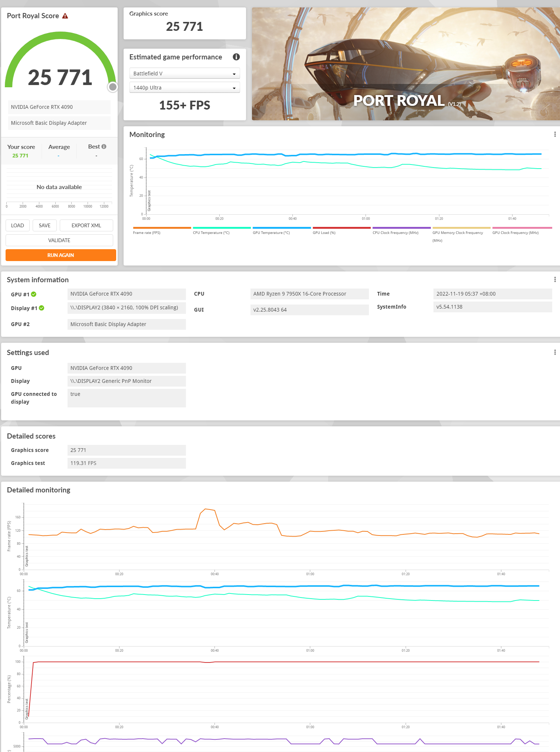Toggle the GPU Temperature legend series

[282, 231]
